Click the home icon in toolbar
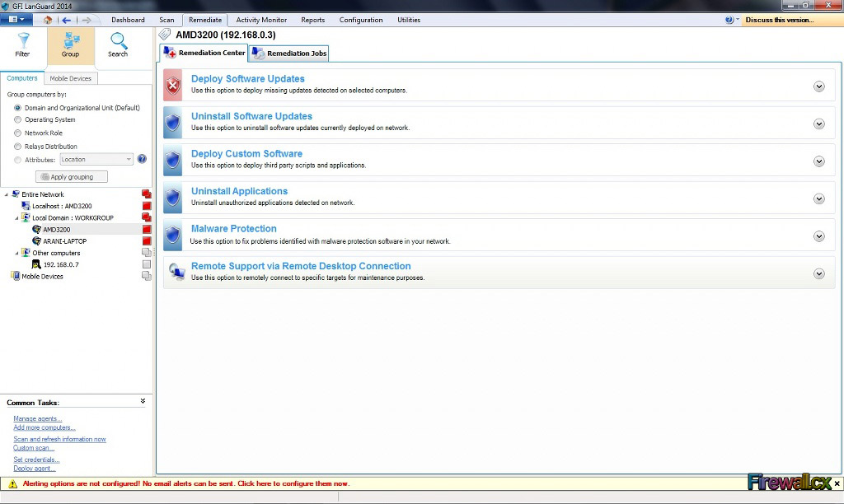844x504 pixels. 48,20
